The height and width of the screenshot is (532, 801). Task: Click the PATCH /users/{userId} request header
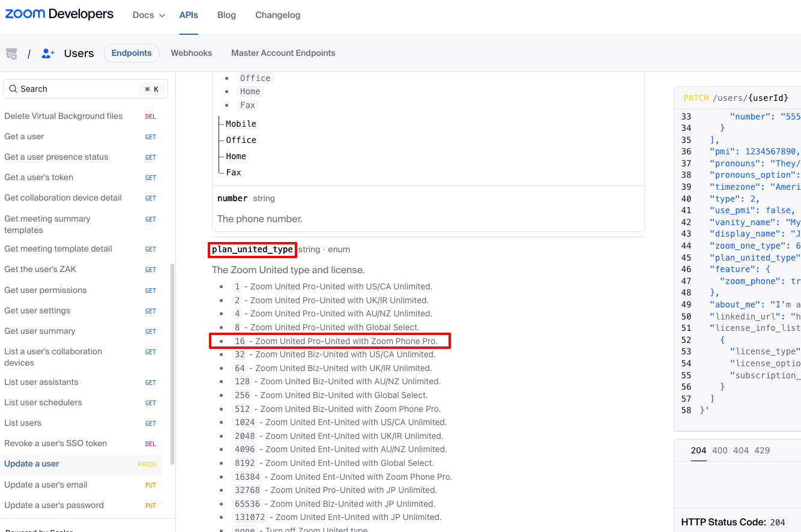click(x=736, y=98)
